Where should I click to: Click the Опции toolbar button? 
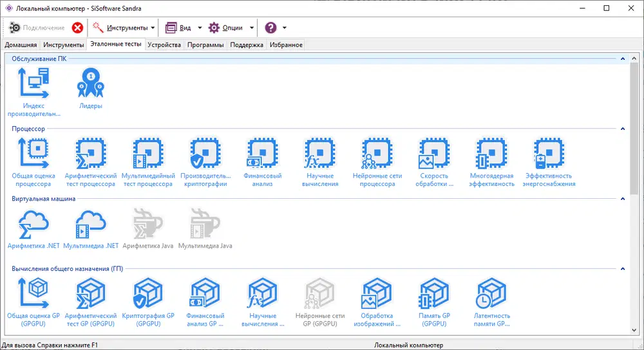coord(226,28)
